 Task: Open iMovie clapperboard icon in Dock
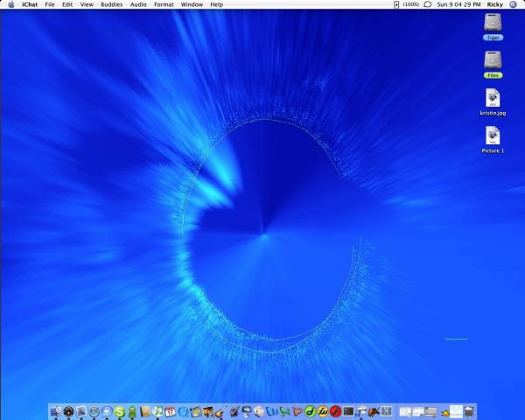195,411
